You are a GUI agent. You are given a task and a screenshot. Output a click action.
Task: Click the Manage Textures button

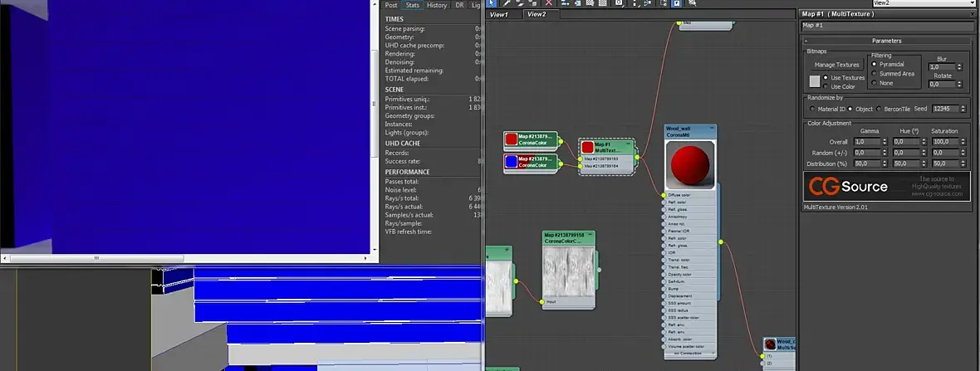pos(836,65)
